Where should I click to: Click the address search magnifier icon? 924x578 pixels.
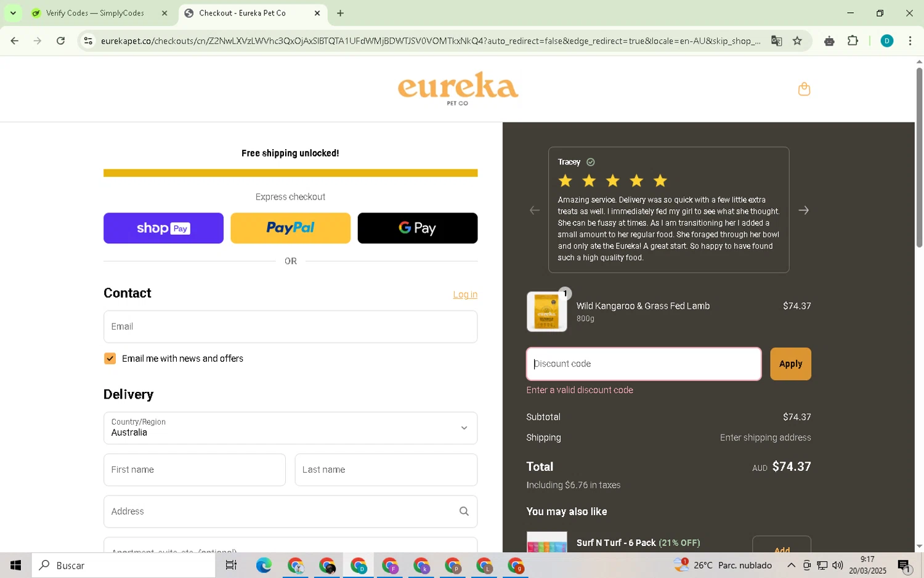[x=464, y=511]
